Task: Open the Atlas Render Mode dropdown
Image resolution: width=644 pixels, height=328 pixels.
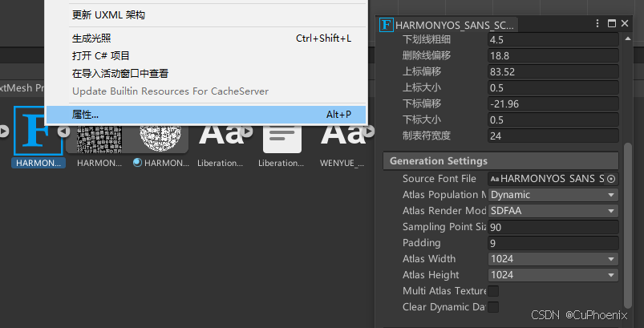Action: coord(553,211)
